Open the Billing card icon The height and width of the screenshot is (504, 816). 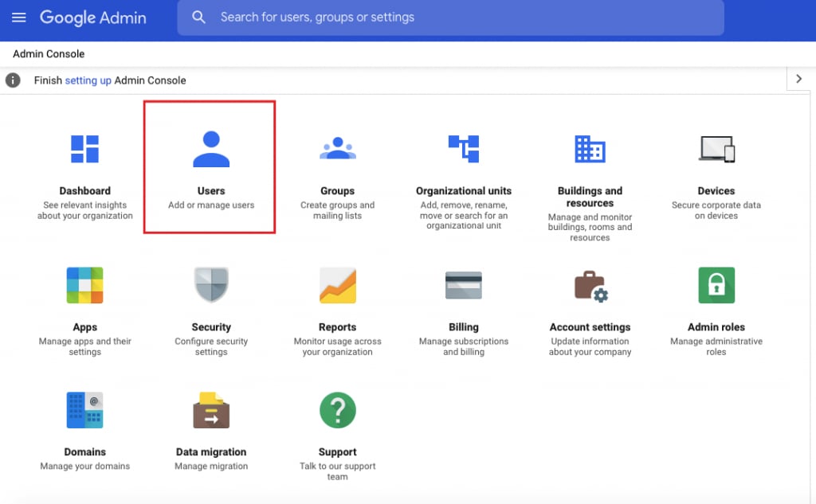(463, 285)
